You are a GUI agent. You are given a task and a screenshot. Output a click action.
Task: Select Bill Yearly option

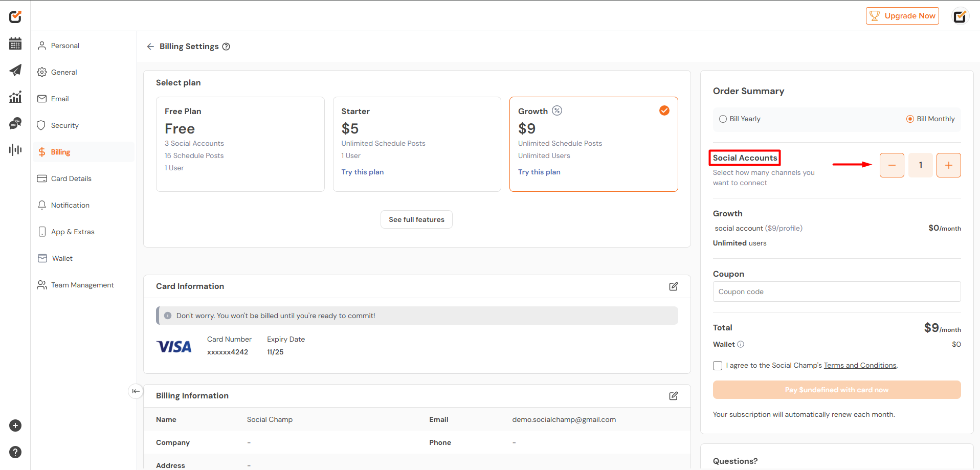(x=740, y=119)
